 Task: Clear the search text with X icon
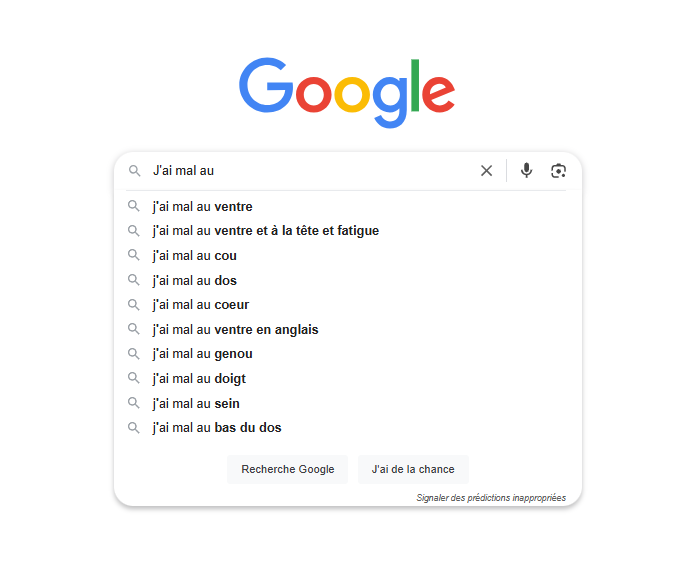[x=486, y=171]
